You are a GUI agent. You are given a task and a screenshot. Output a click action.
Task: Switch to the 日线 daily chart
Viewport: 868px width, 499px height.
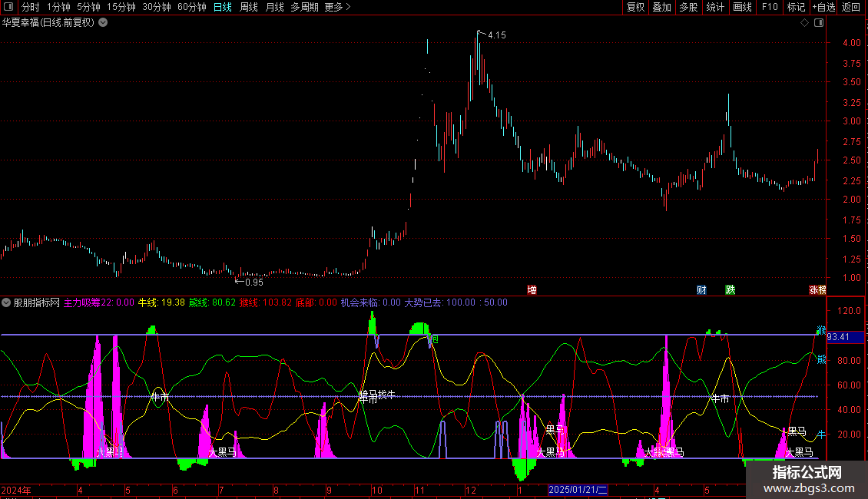tap(223, 7)
